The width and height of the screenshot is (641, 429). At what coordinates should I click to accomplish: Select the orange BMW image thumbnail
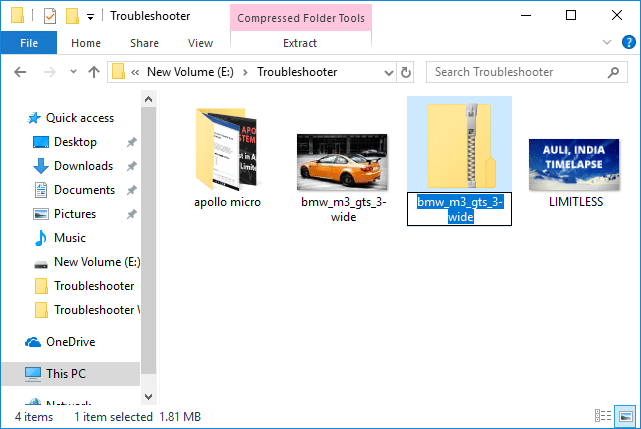coord(342,162)
